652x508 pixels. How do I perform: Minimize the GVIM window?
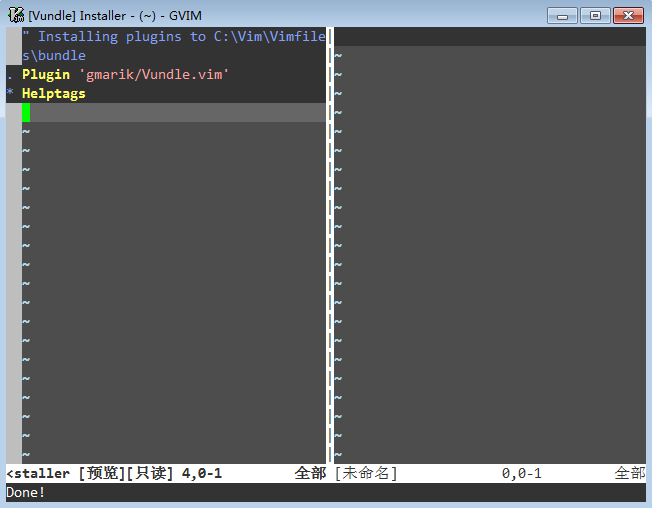click(562, 16)
